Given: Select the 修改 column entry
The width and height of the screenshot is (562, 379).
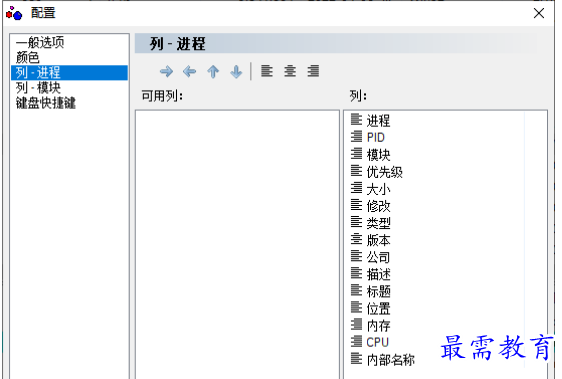Looking at the screenshot, I should 378,206.
